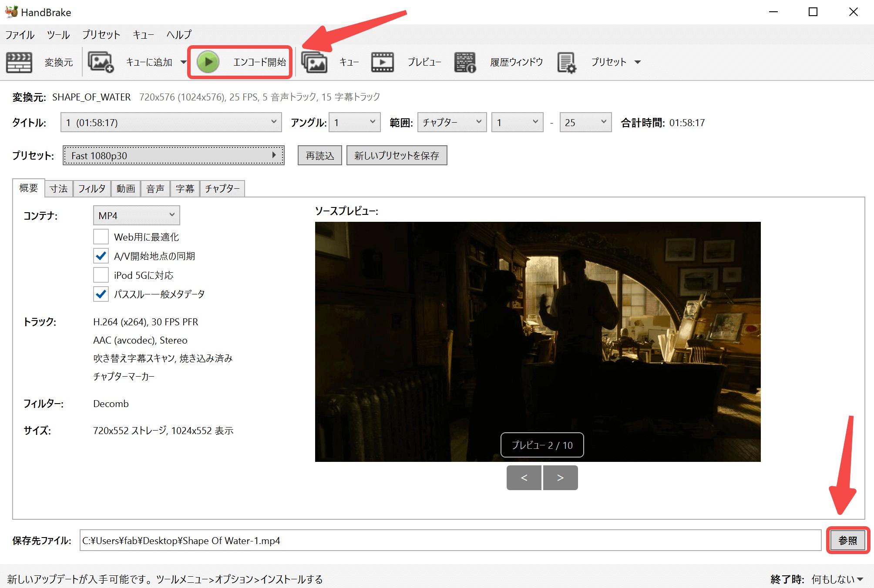This screenshot has height=588, width=874.
Task: Show the next preview with the > button
Action: (561, 478)
